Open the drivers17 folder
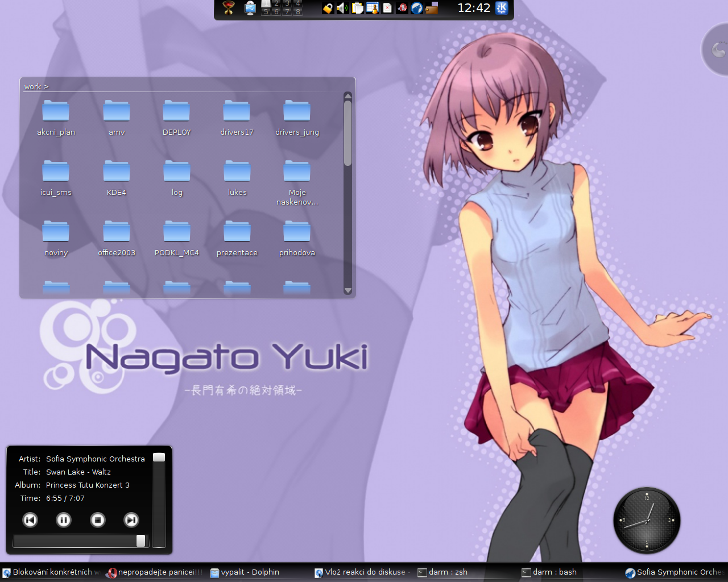Image resolution: width=728 pixels, height=582 pixels. [237, 118]
